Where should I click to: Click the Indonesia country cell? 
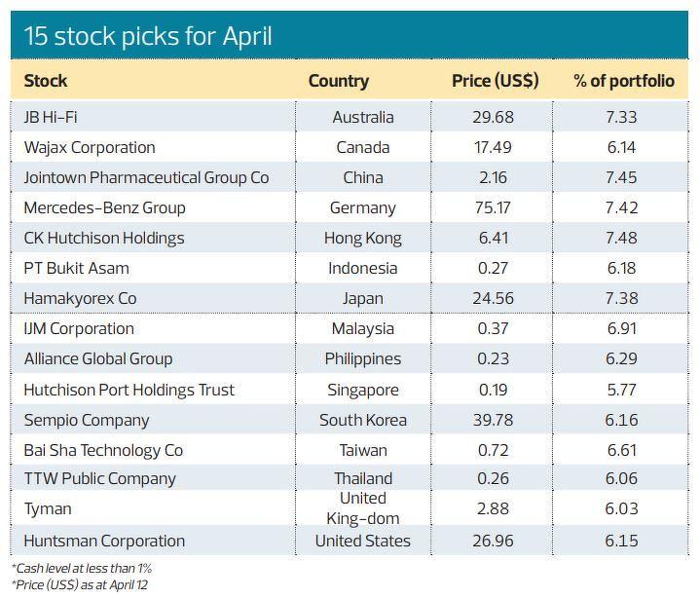[362, 268]
